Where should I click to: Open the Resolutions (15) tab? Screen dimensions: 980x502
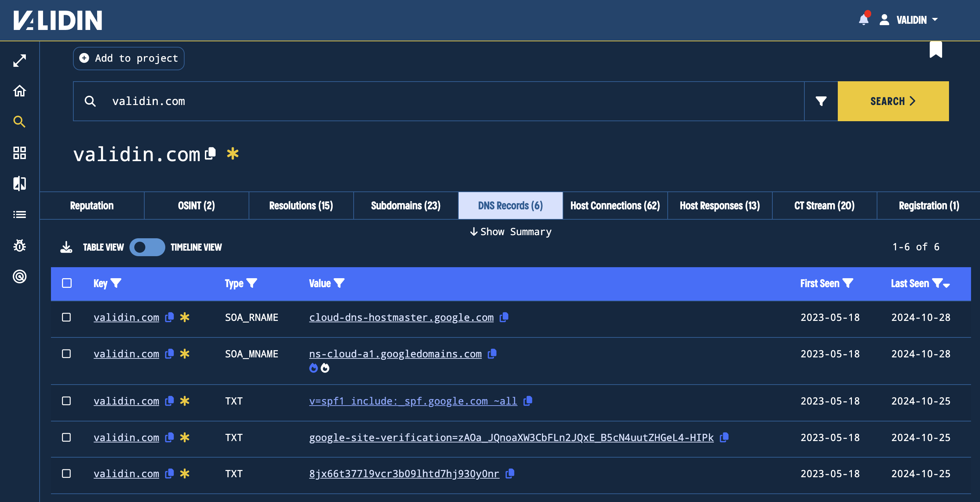click(x=301, y=206)
